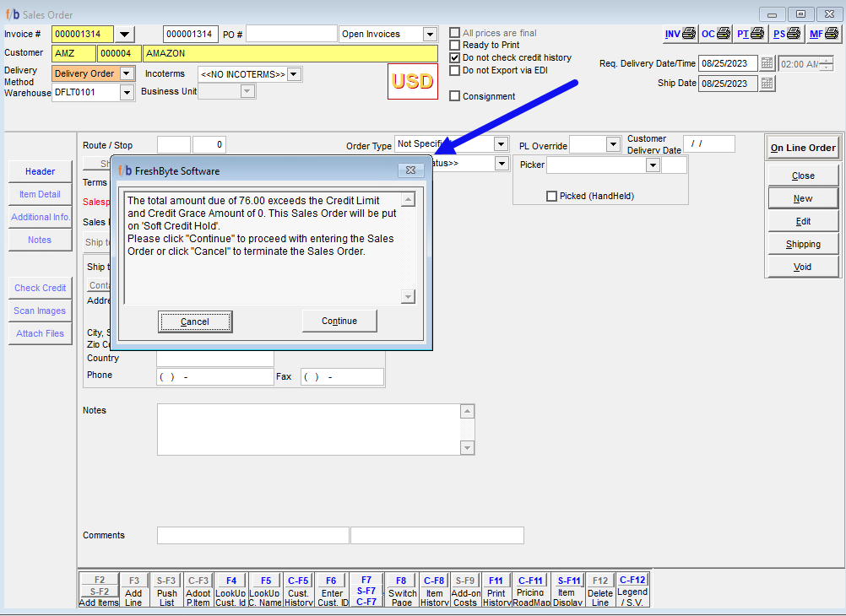
Task: Close the FreshByte Software dialog with X
Action: click(410, 170)
